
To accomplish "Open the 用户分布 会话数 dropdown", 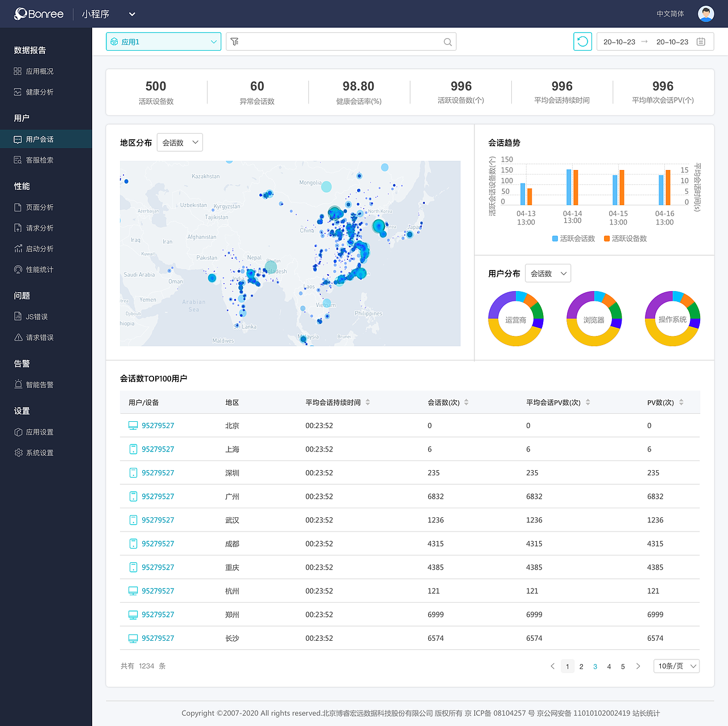I will point(548,273).
